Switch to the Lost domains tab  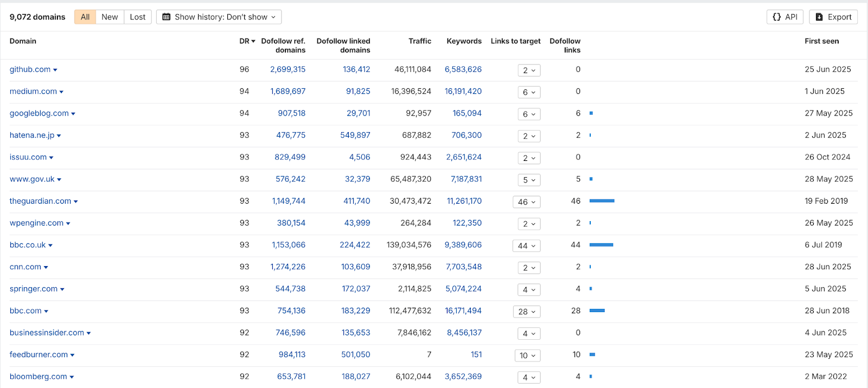click(x=138, y=17)
